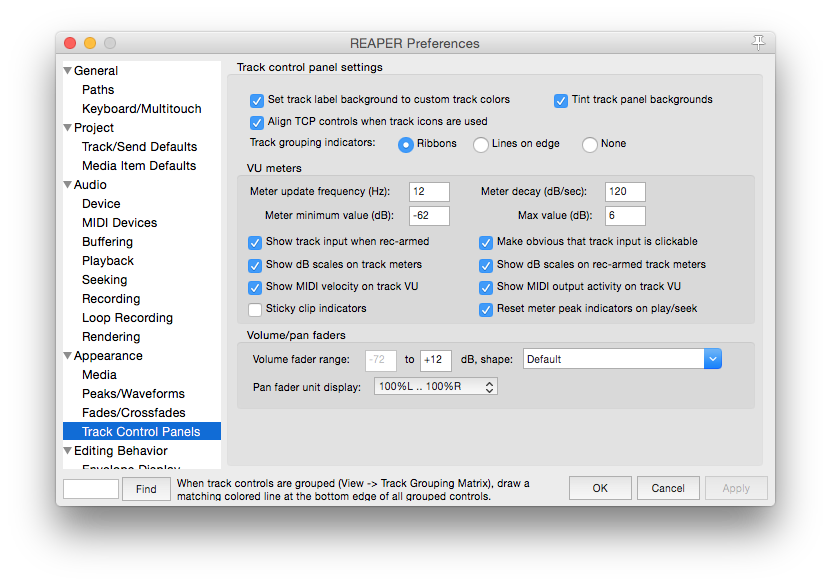The image size is (831, 586).
Task: Click the Apply button
Action: (736, 488)
